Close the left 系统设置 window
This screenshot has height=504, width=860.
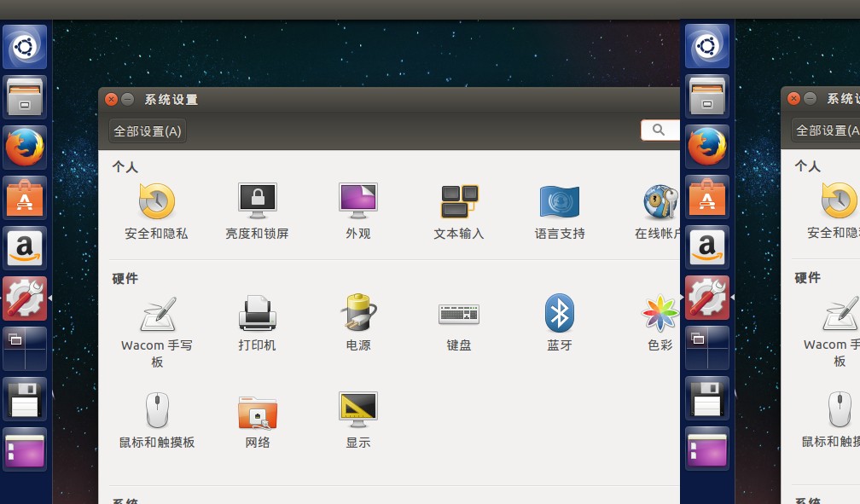click(111, 99)
